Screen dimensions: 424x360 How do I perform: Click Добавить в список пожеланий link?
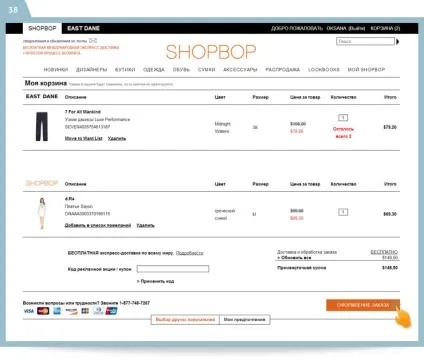coord(98,225)
